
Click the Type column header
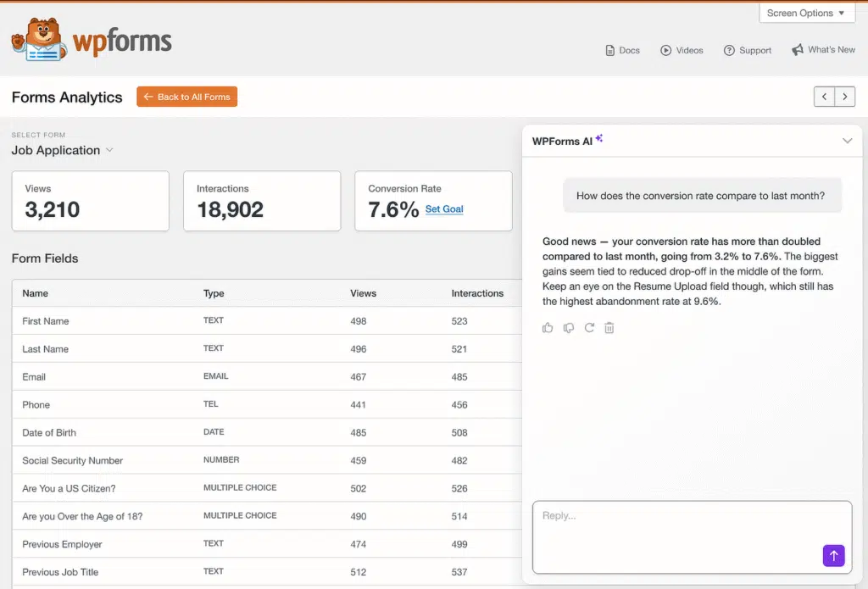214,293
